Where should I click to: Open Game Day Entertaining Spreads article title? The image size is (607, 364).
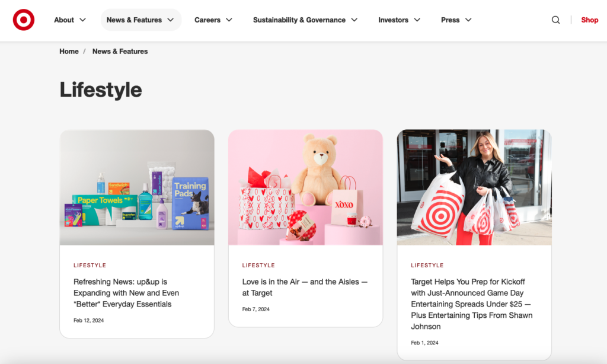(x=471, y=304)
